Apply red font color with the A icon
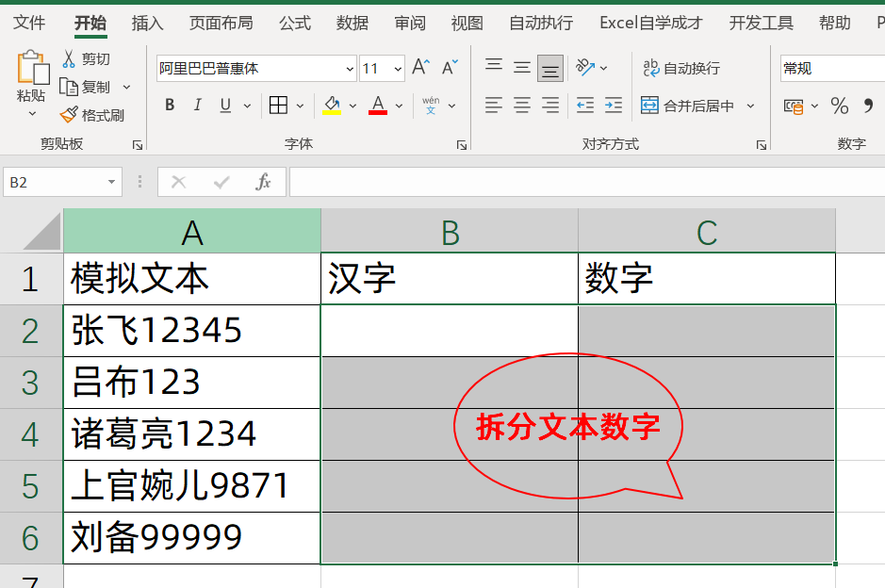Viewport: 885px width, 588px height. (x=378, y=105)
